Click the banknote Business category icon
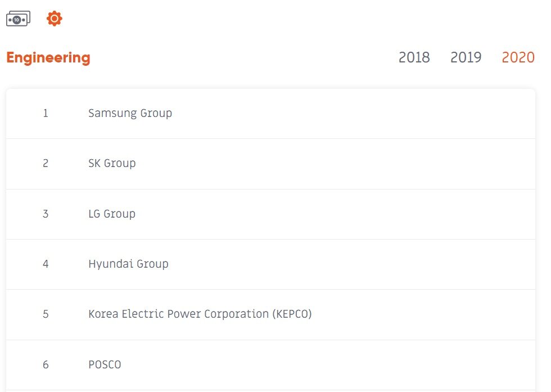Image resolution: width=551 pixels, height=392 pixels. 18,19
